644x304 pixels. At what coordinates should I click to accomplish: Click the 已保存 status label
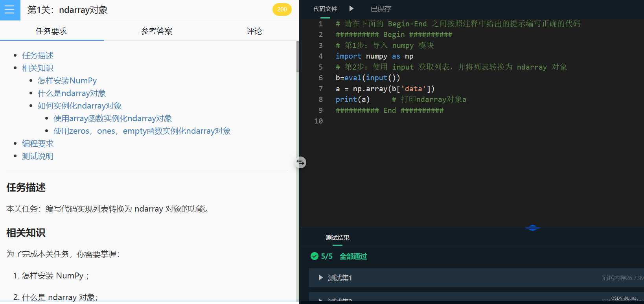381,9
